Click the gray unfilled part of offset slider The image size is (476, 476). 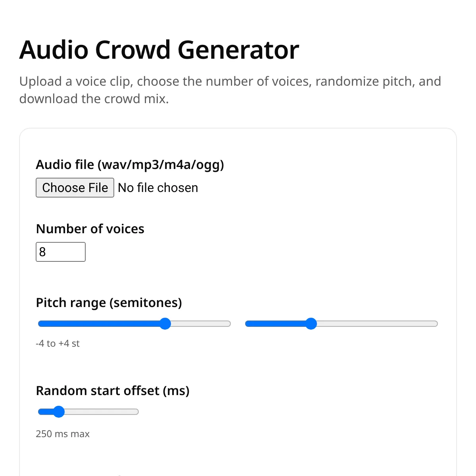pyautogui.click(x=102, y=412)
